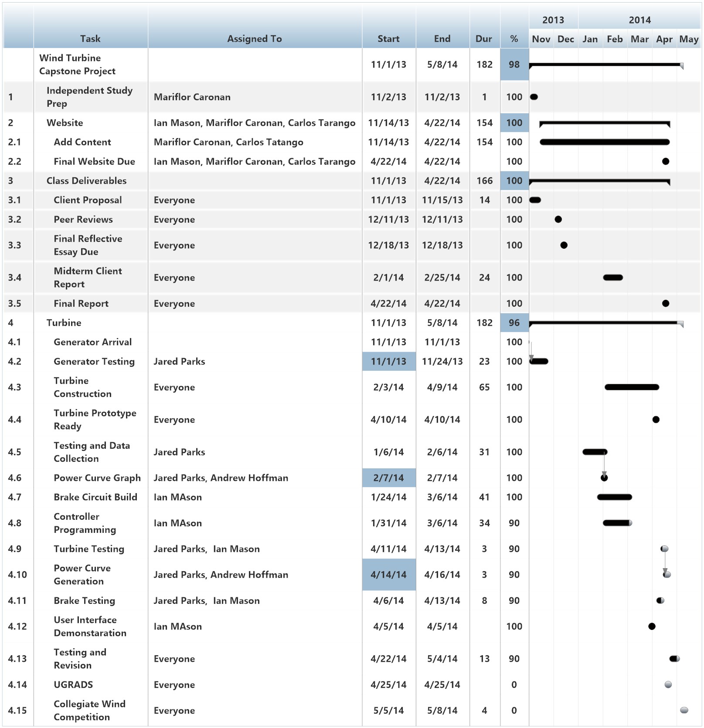Click the Feb month header in timeline
The height and width of the screenshot is (728, 704).
pos(615,39)
